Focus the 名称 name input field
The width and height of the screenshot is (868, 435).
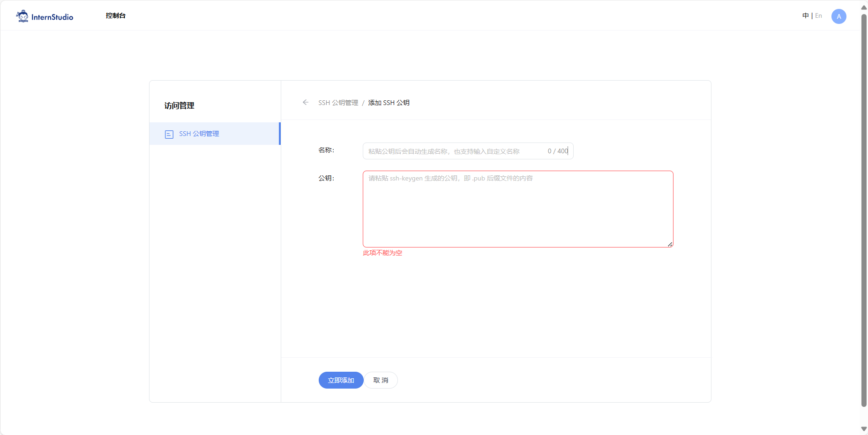(x=452, y=151)
